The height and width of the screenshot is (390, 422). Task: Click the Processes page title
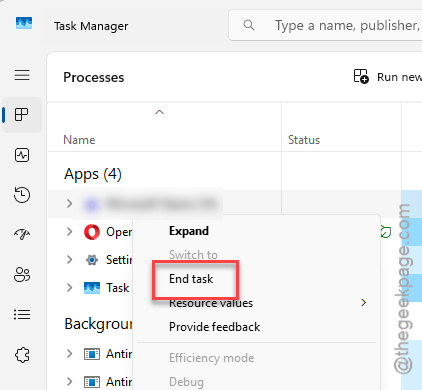point(94,77)
